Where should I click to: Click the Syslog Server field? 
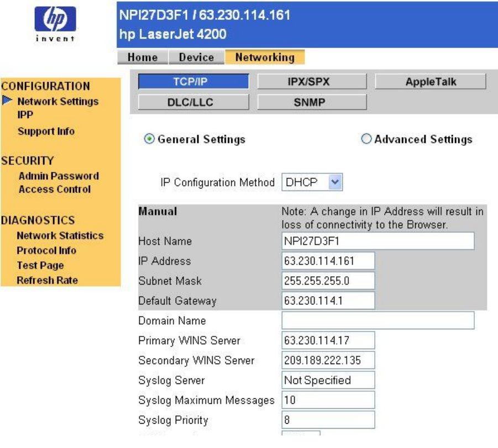[328, 380]
